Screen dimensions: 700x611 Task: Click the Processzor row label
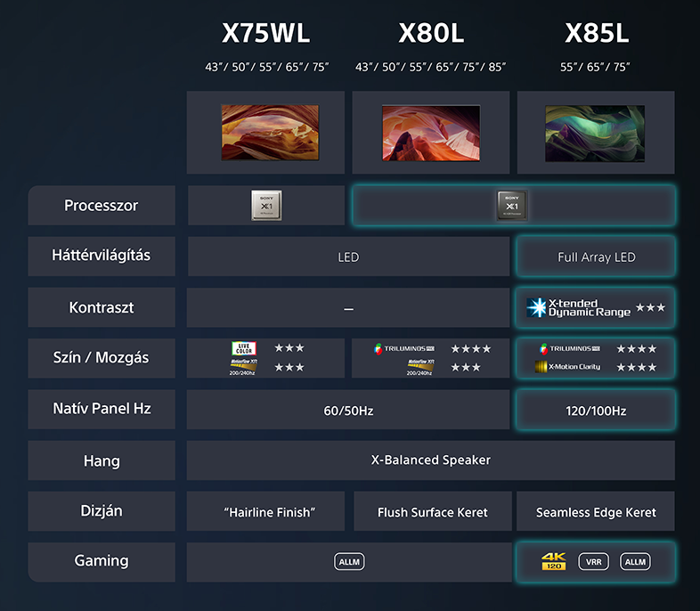coord(102,206)
